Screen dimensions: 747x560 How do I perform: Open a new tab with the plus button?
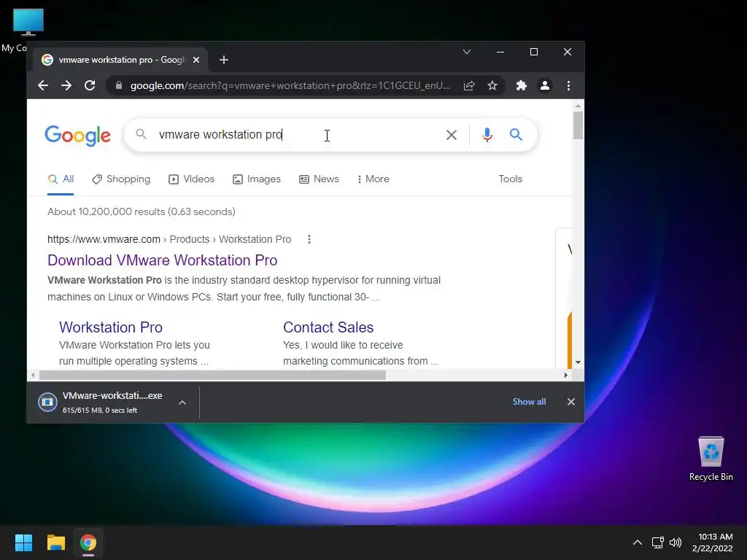(x=224, y=60)
